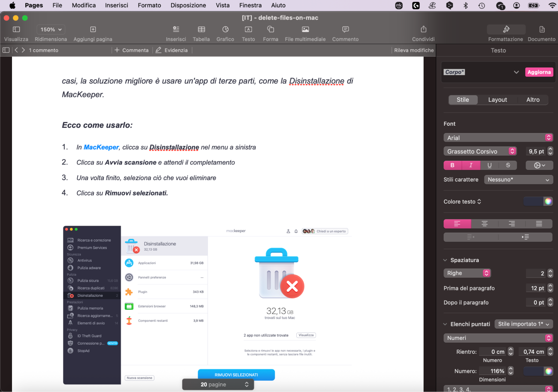Open Stili carattere Nessuno dropdown

tap(518, 180)
